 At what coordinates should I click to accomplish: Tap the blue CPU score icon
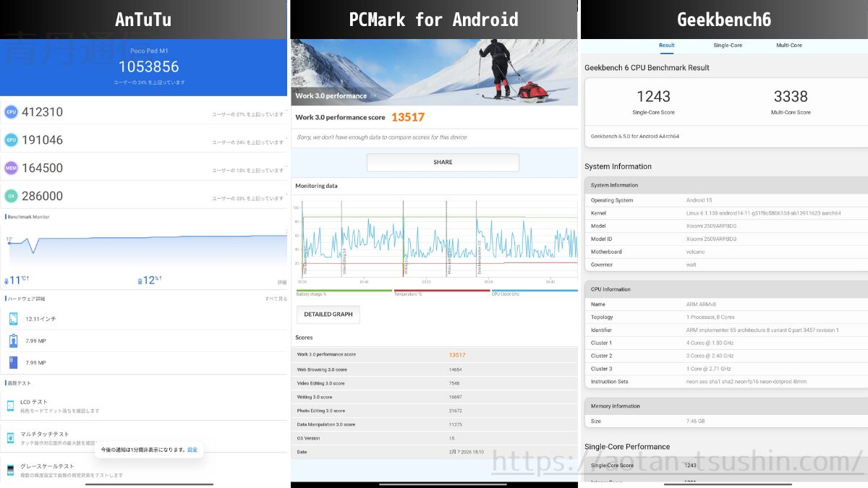(x=11, y=112)
